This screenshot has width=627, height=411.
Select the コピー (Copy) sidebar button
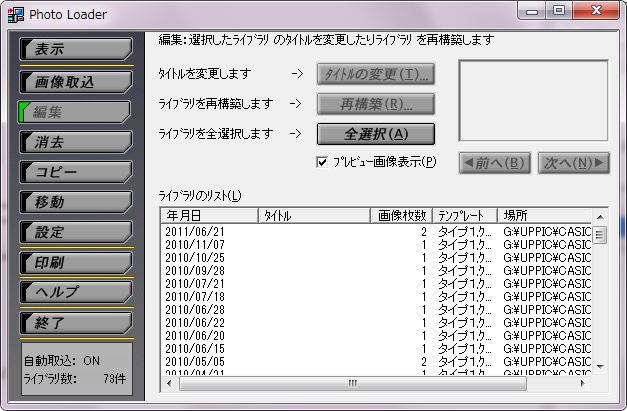tap(76, 171)
